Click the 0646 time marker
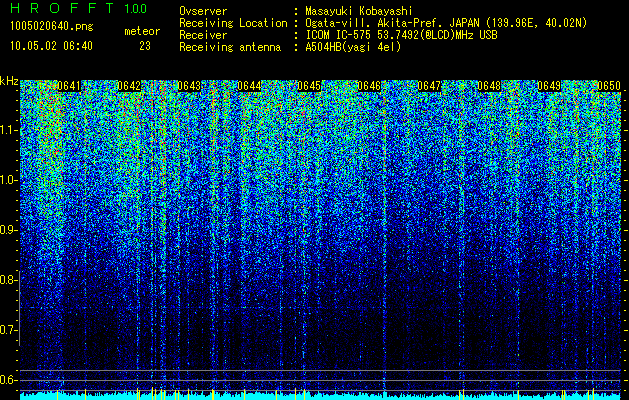This screenshot has height=400, width=629. click(x=369, y=86)
